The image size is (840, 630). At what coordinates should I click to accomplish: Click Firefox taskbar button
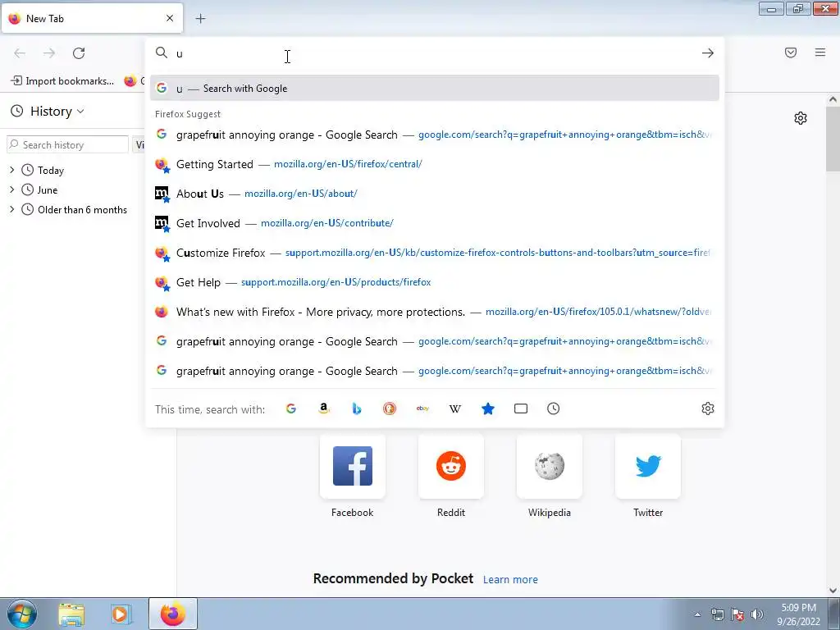(x=172, y=614)
